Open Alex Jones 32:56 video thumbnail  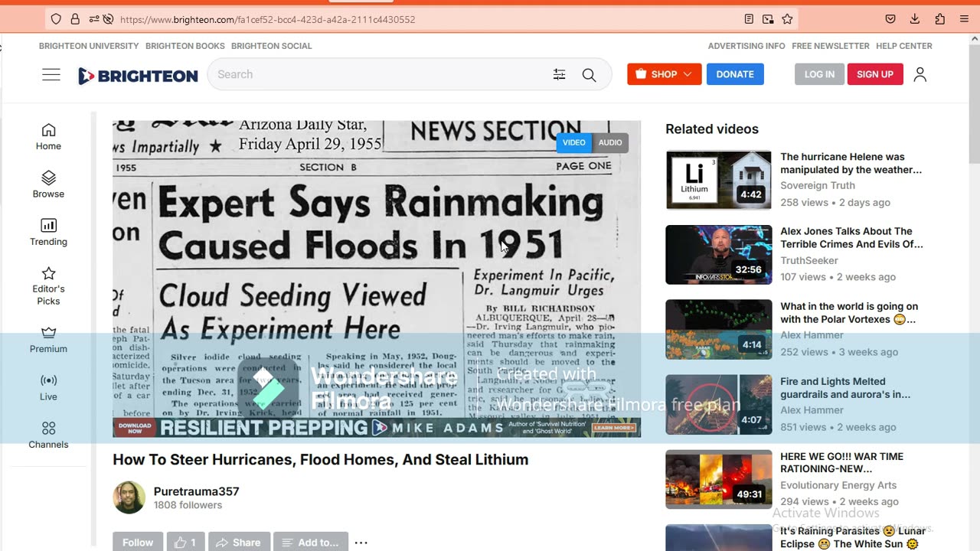pyautogui.click(x=719, y=255)
